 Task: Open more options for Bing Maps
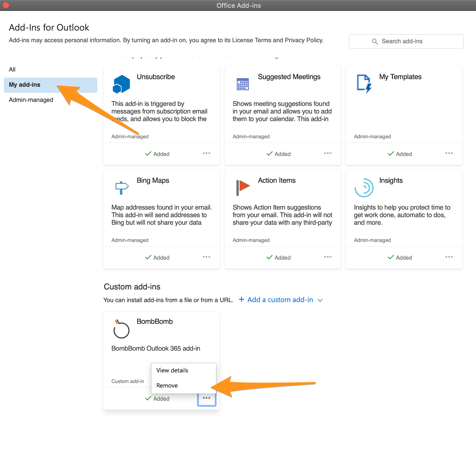[x=206, y=257]
